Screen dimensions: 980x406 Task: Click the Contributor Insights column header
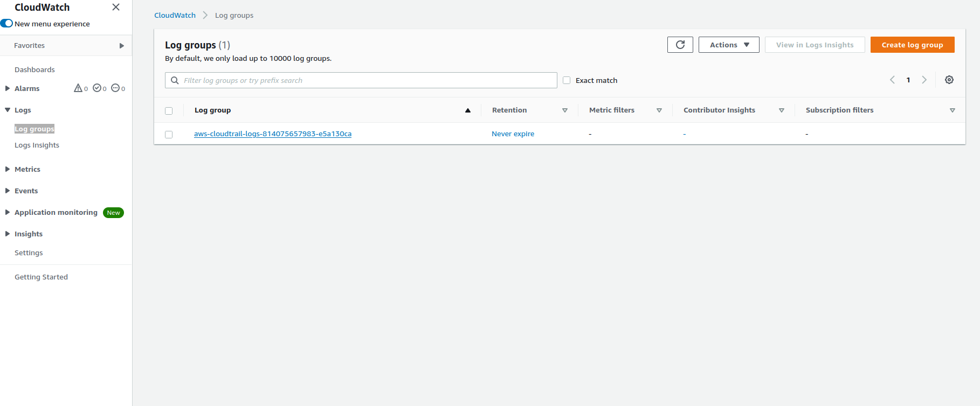pyautogui.click(x=719, y=110)
